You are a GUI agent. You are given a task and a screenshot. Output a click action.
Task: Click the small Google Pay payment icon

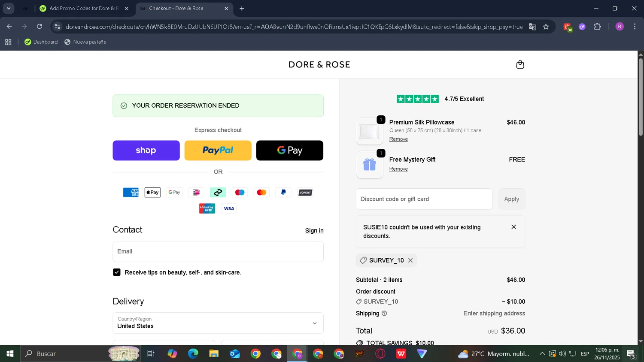(174, 193)
